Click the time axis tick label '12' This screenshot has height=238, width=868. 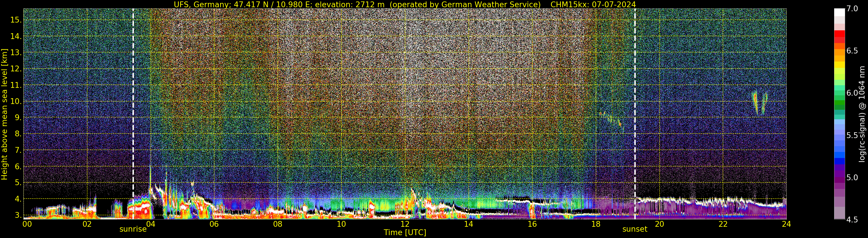(x=405, y=224)
